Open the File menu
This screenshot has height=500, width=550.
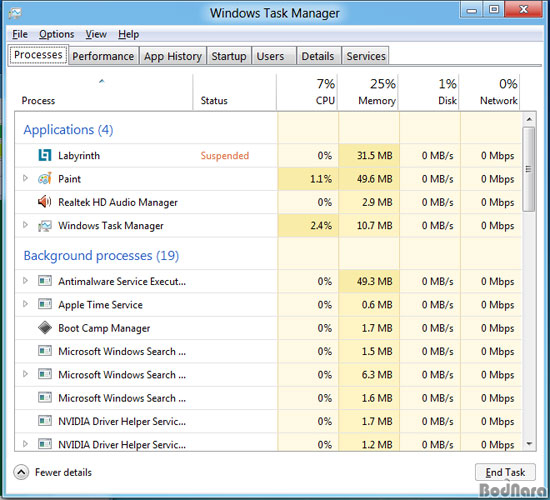20,34
